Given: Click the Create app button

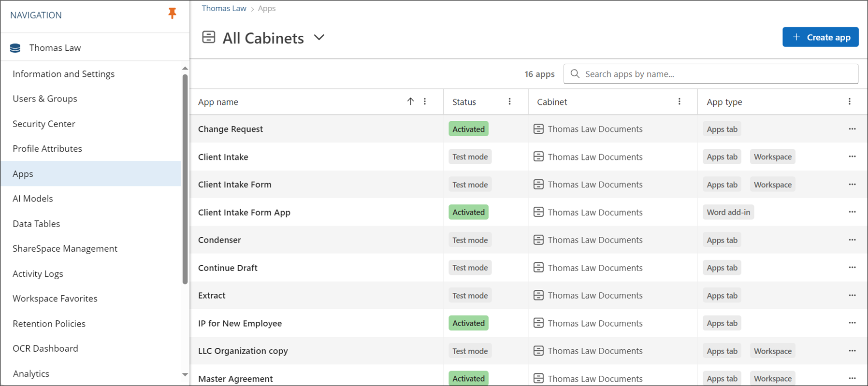Looking at the screenshot, I should pyautogui.click(x=820, y=37).
